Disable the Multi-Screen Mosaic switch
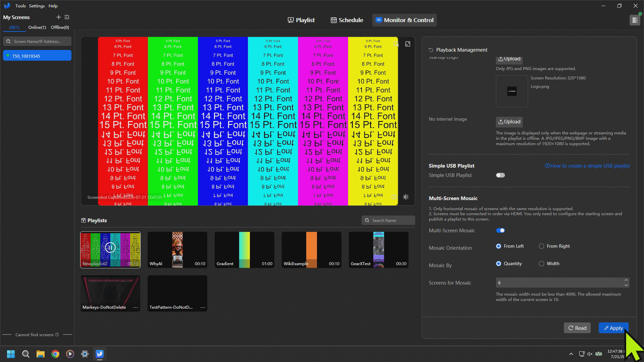The height and width of the screenshot is (362, 644). 500,231
